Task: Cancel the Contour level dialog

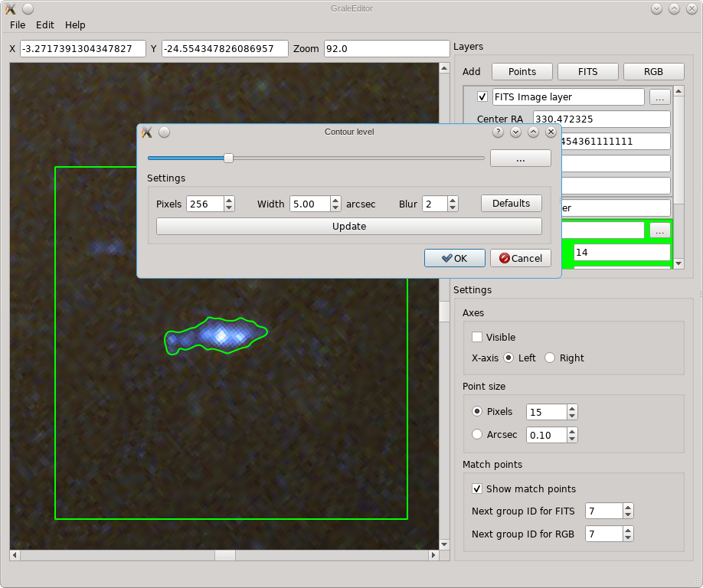Action: click(x=521, y=258)
